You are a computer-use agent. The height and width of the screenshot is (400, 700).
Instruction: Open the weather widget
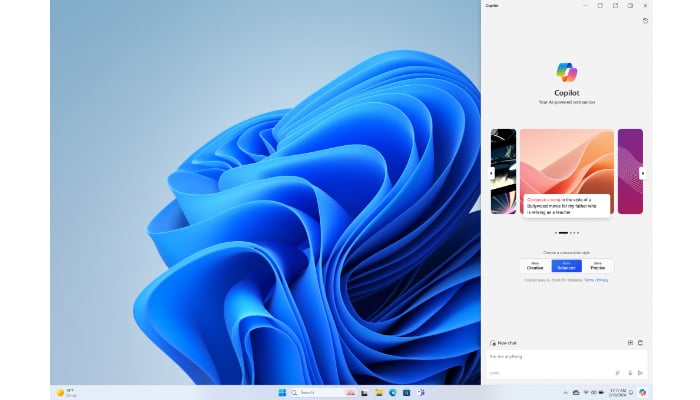(66, 392)
